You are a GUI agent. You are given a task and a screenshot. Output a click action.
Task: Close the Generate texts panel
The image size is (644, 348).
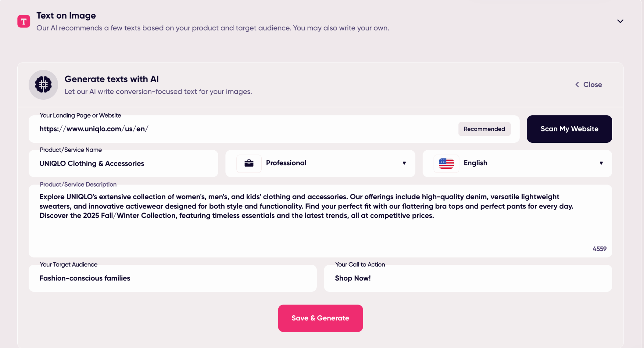point(592,85)
